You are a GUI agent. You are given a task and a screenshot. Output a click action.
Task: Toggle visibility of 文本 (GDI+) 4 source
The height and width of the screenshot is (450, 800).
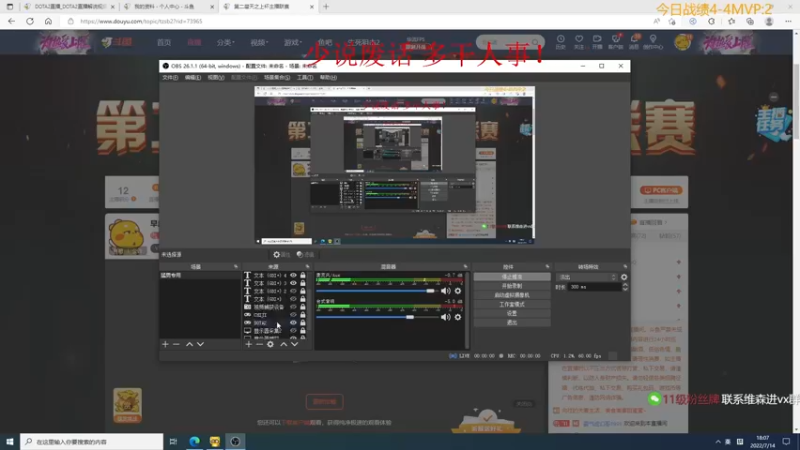tap(293, 276)
